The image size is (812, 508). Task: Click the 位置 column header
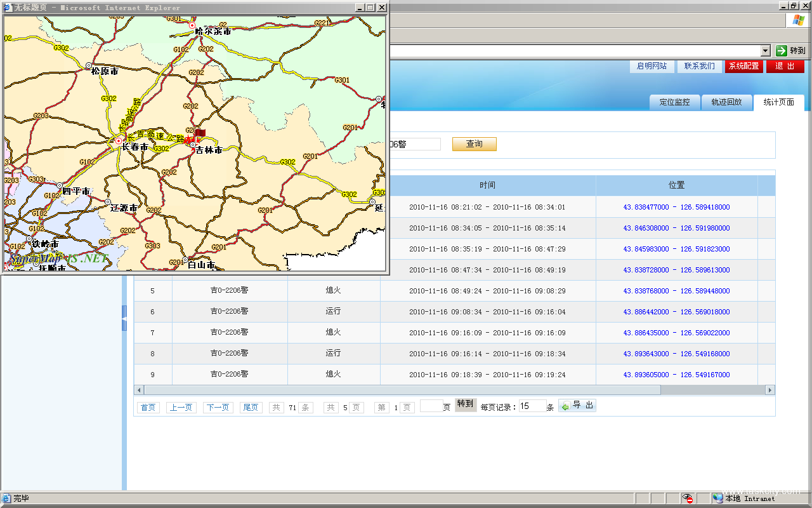[x=677, y=185]
